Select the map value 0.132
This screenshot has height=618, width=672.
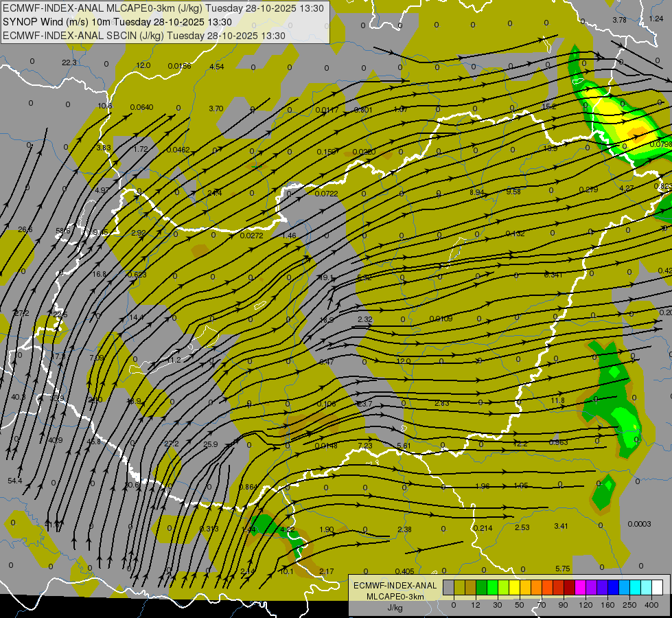(x=515, y=233)
